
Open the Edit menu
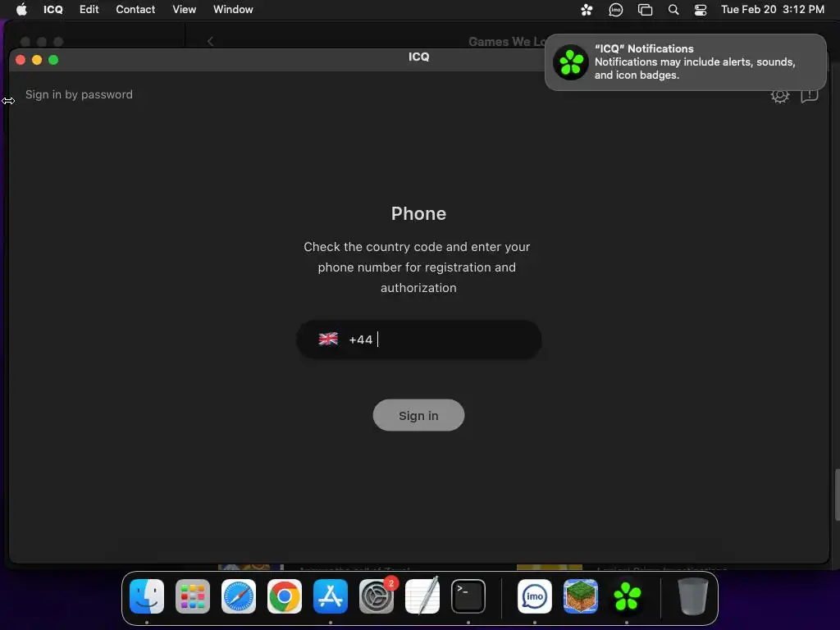point(89,9)
